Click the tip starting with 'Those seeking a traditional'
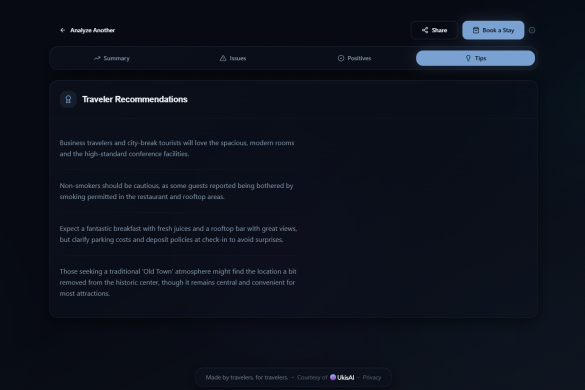 pyautogui.click(x=178, y=283)
